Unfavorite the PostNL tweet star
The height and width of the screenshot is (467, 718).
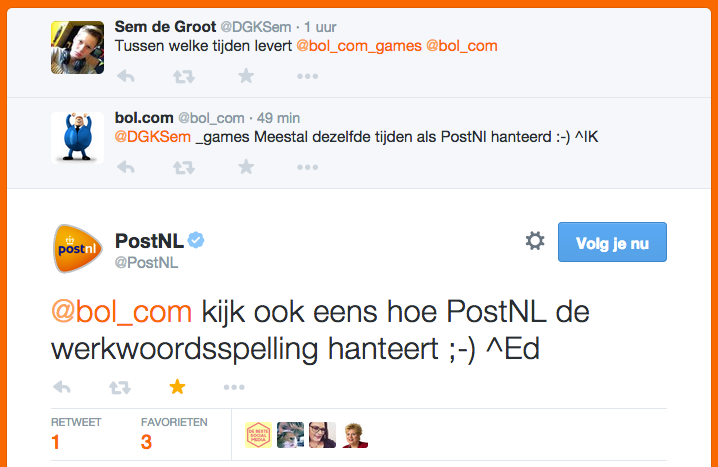click(x=178, y=386)
